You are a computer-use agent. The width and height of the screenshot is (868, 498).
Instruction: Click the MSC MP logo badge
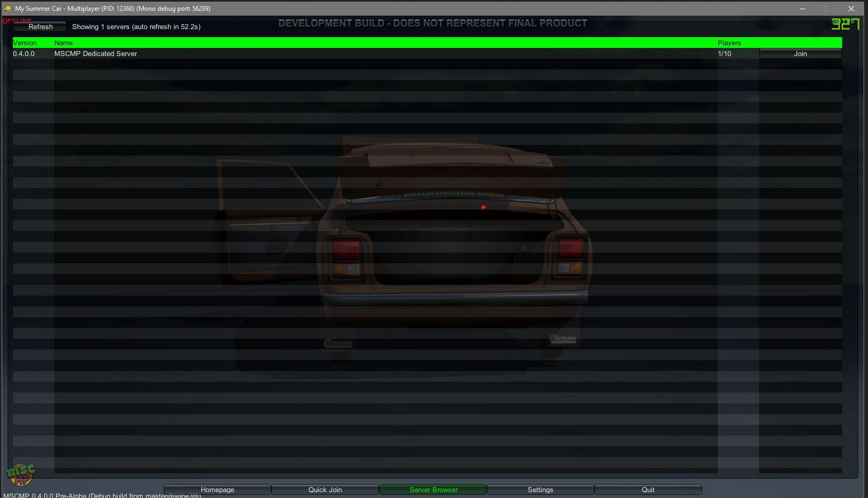[x=21, y=474]
